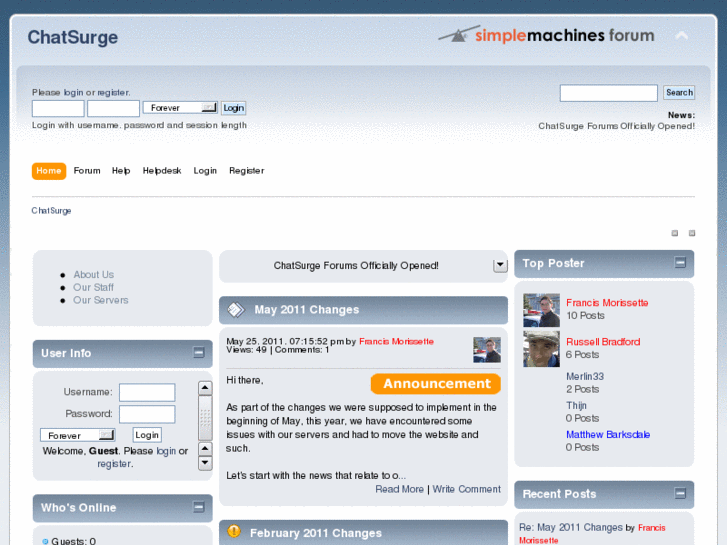
Task: Open the header Forever session length dropdown
Action: click(180, 108)
